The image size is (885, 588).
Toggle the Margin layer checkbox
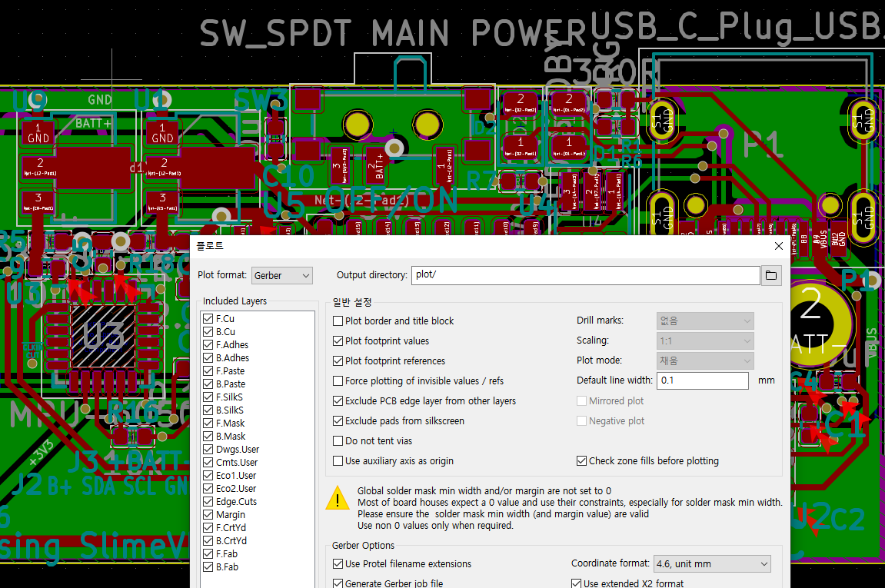[208, 515]
